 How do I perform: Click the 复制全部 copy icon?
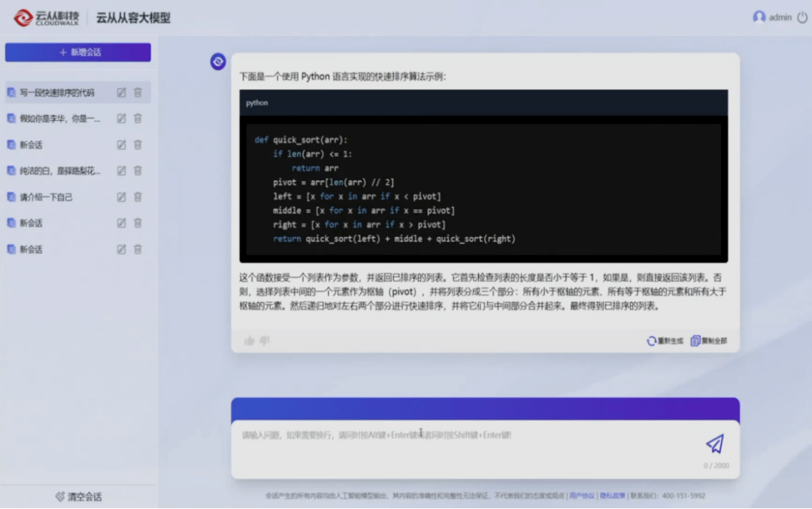click(695, 340)
